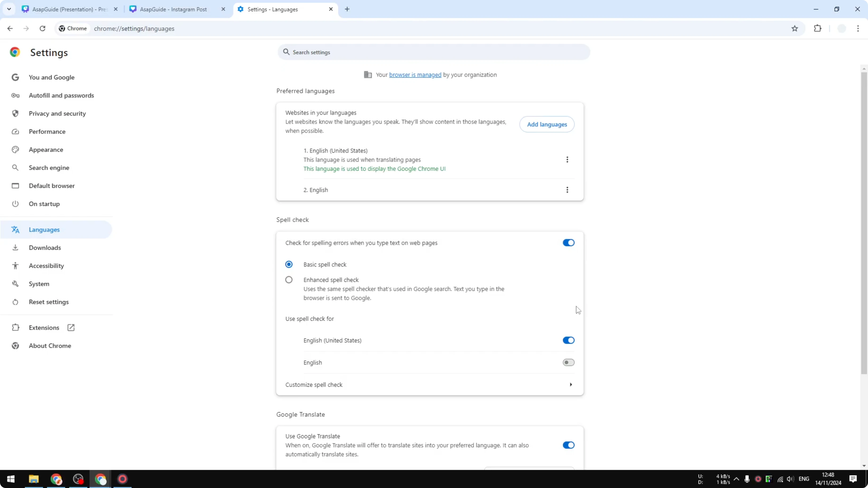Click the bookmark star icon
This screenshot has width=868, height=488.
coord(795,29)
